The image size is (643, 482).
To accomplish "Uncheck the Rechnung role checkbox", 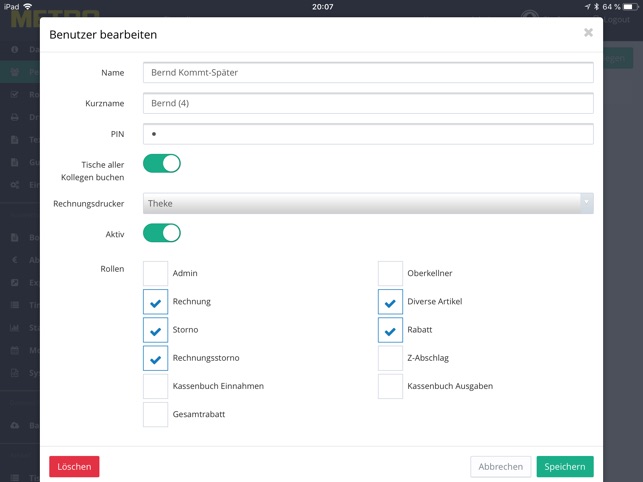I will [155, 302].
